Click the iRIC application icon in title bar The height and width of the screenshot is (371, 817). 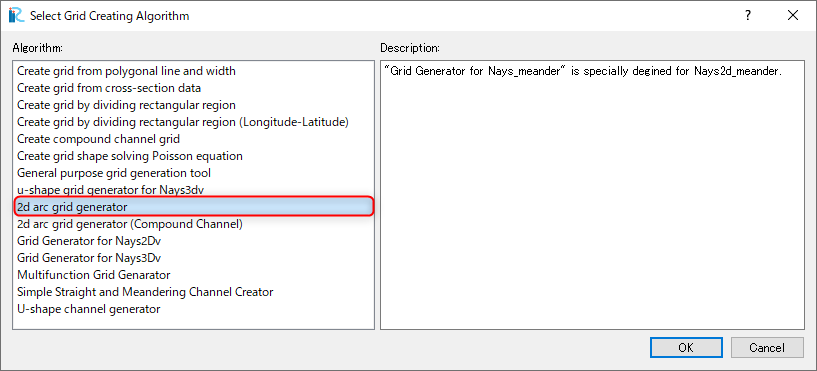(16, 15)
